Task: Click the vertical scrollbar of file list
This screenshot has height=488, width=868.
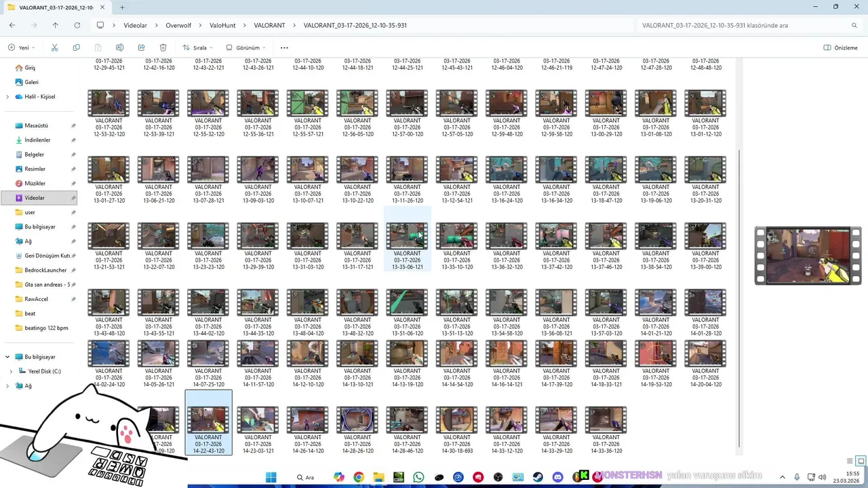Action: (x=739, y=298)
